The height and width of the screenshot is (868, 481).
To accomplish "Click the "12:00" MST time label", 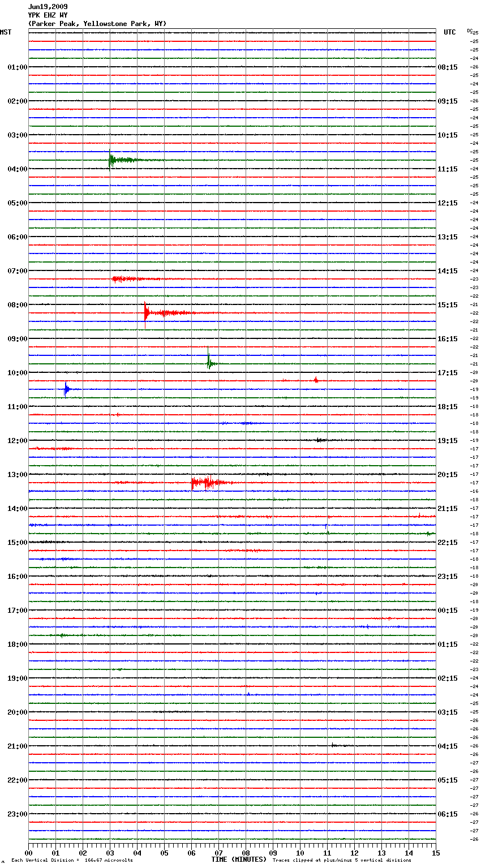I will coord(18,441).
